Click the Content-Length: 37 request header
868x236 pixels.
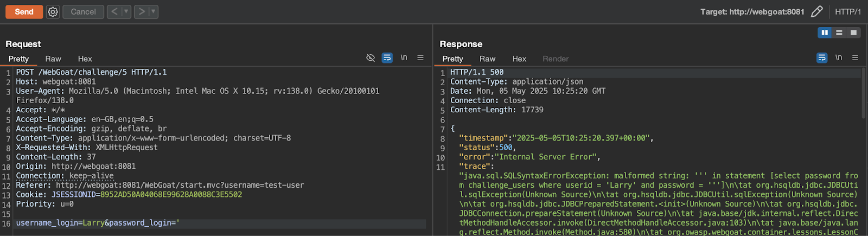click(x=56, y=157)
